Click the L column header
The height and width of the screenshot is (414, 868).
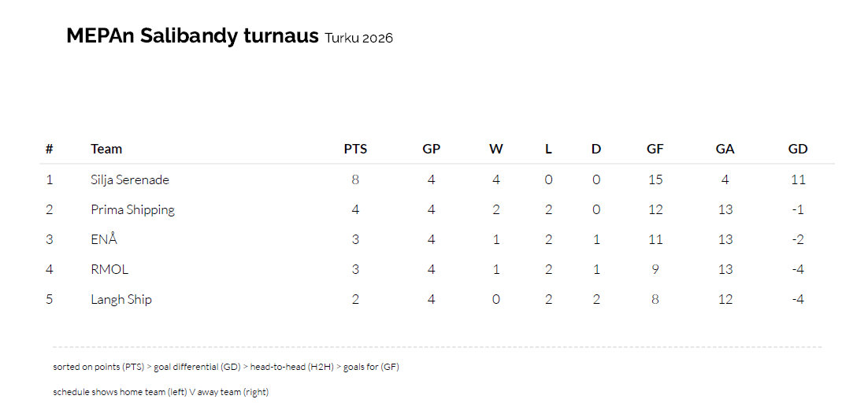pyautogui.click(x=548, y=149)
